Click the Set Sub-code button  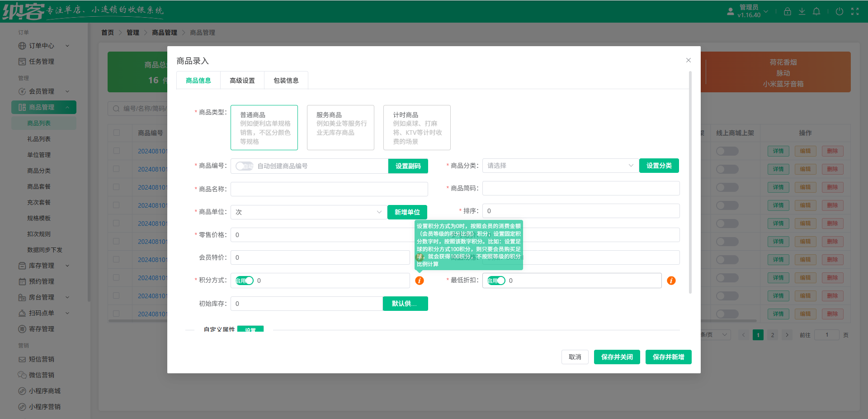(408, 166)
